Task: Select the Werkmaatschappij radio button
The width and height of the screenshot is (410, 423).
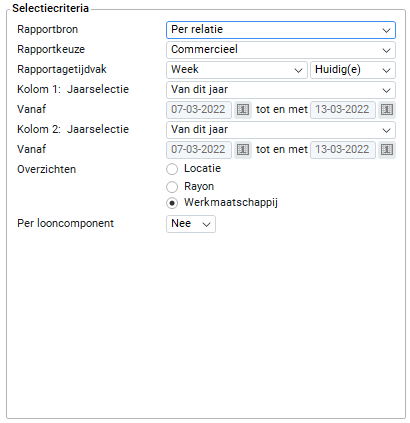Action: pos(172,203)
